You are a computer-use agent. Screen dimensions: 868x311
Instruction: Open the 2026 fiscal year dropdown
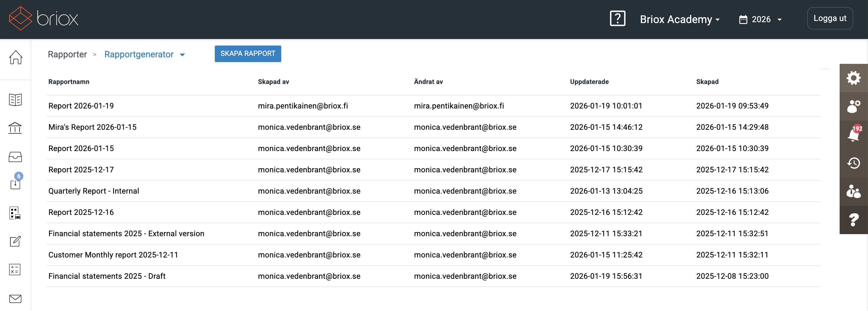click(760, 20)
